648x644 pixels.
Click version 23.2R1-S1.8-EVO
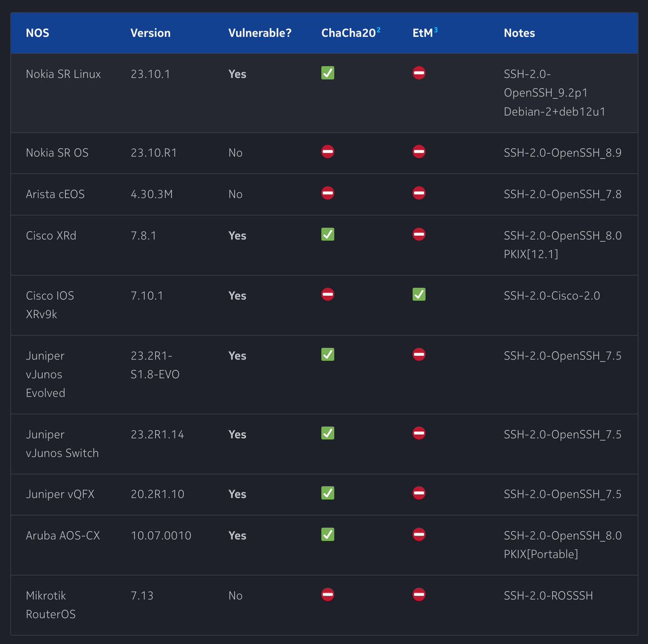155,365
